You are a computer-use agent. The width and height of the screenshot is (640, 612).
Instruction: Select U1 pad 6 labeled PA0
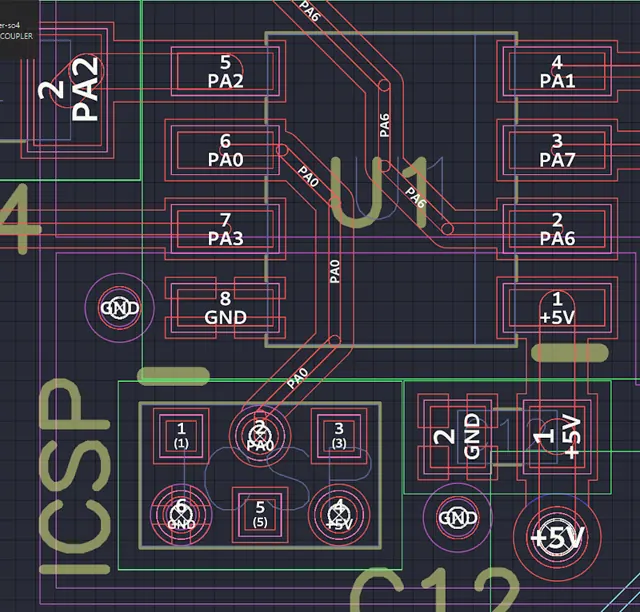[225, 150]
